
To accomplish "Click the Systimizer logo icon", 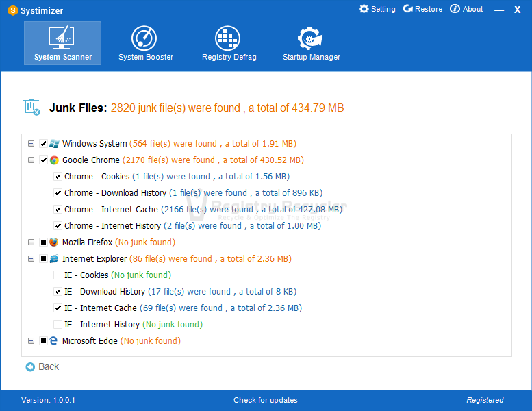I will (x=12, y=10).
